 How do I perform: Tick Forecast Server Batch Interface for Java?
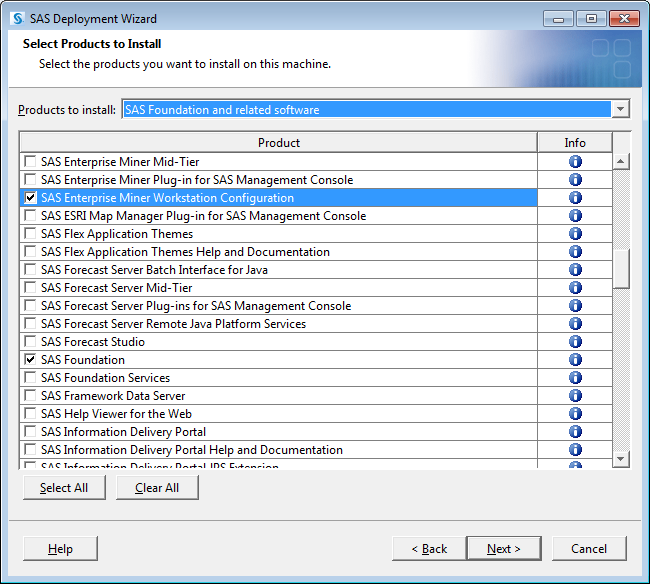(x=30, y=269)
